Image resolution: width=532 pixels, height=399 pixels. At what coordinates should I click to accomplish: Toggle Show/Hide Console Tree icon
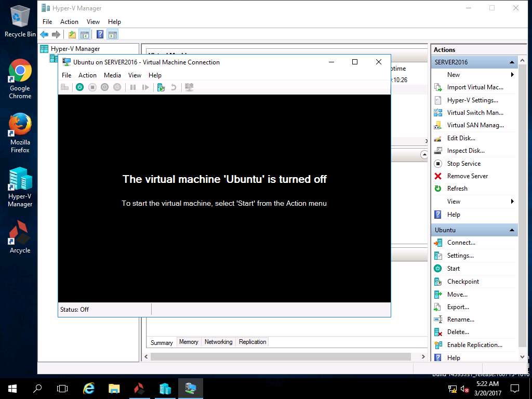tap(85, 34)
